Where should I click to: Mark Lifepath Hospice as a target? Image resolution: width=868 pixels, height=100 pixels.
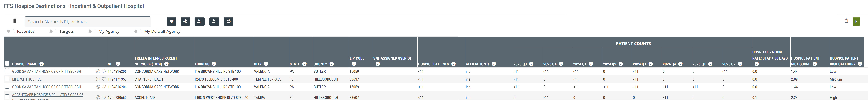click(x=98, y=79)
